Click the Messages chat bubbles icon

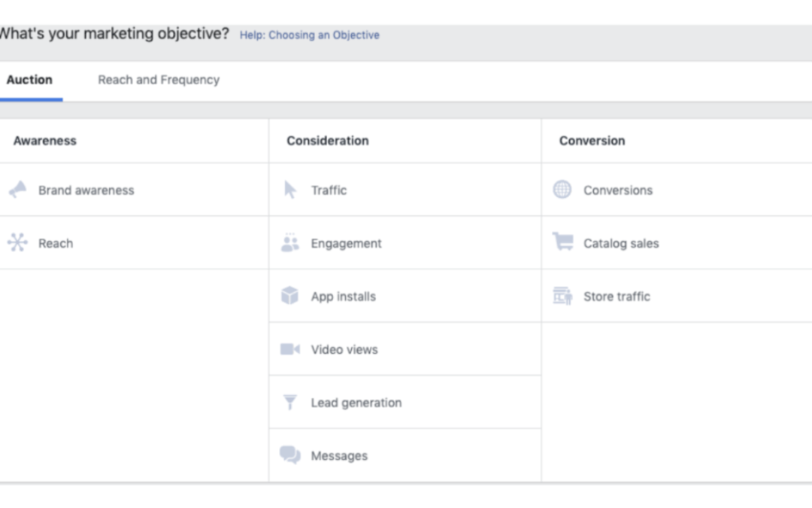[x=290, y=455]
